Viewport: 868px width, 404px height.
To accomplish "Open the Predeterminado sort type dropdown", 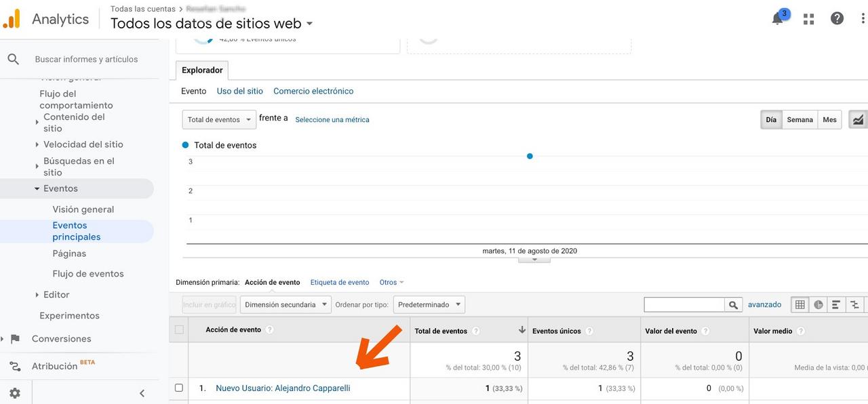I will [429, 304].
